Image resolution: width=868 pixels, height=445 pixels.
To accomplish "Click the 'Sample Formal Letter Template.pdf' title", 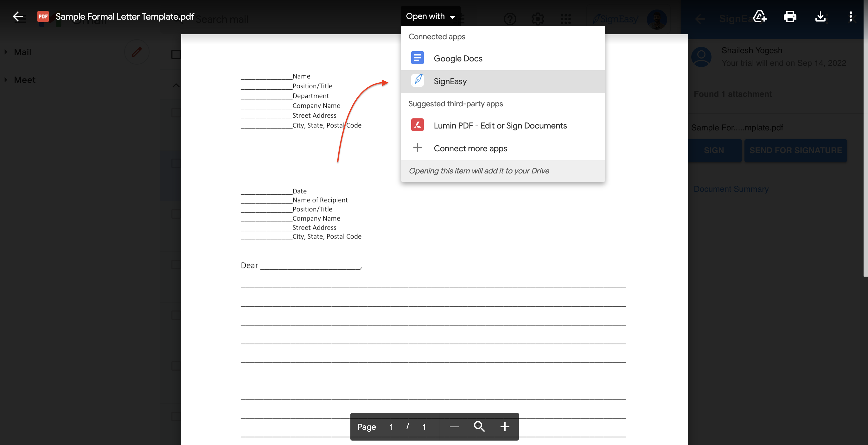I will point(125,16).
